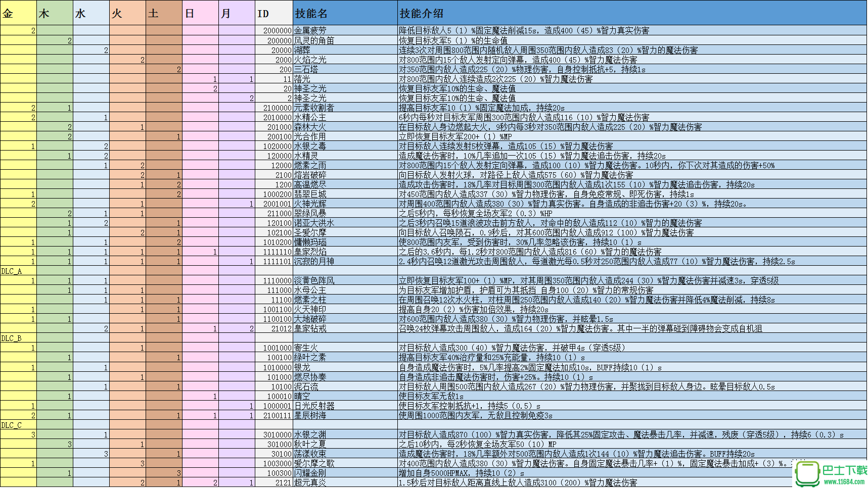Image resolution: width=868 pixels, height=488 pixels.
Task: Select the 神圣之光 cell with ID 20
Action: click(345, 88)
